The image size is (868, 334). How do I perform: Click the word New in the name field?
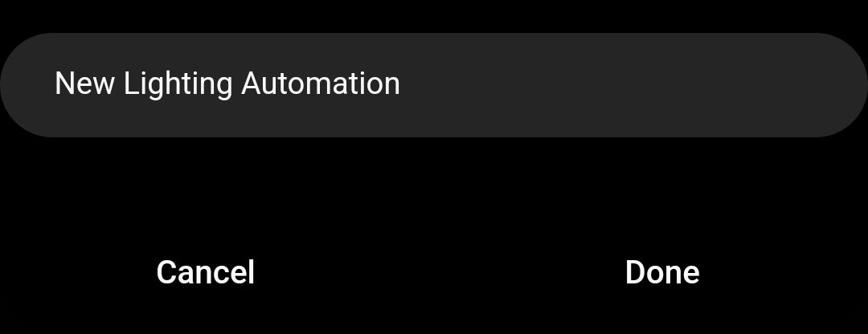point(84,84)
